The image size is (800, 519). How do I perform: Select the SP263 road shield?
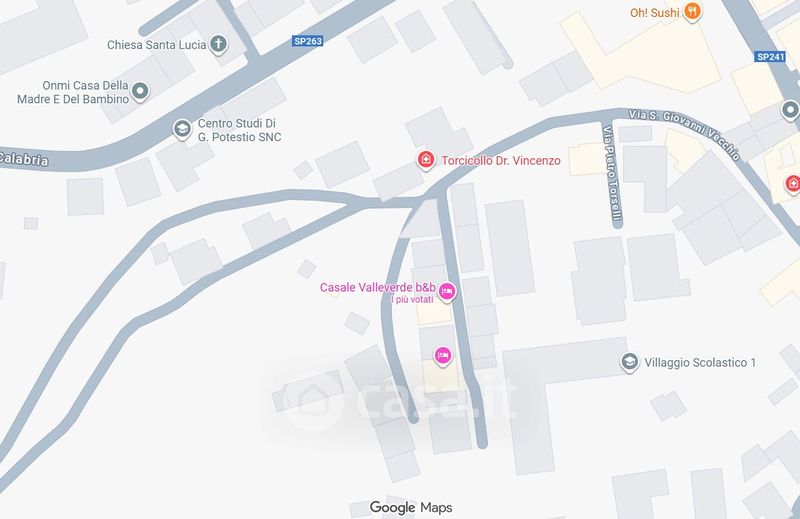point(308,41)
